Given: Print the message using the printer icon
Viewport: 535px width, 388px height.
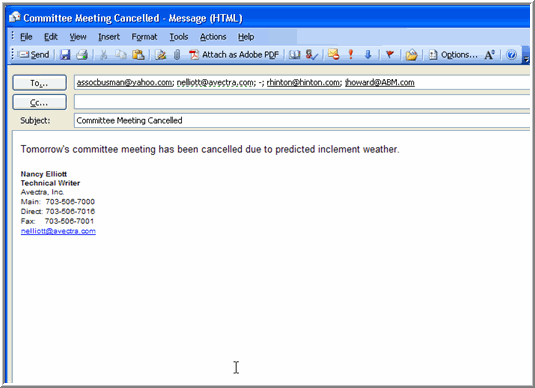Looking at the screenshot, I should coord(82,55).
